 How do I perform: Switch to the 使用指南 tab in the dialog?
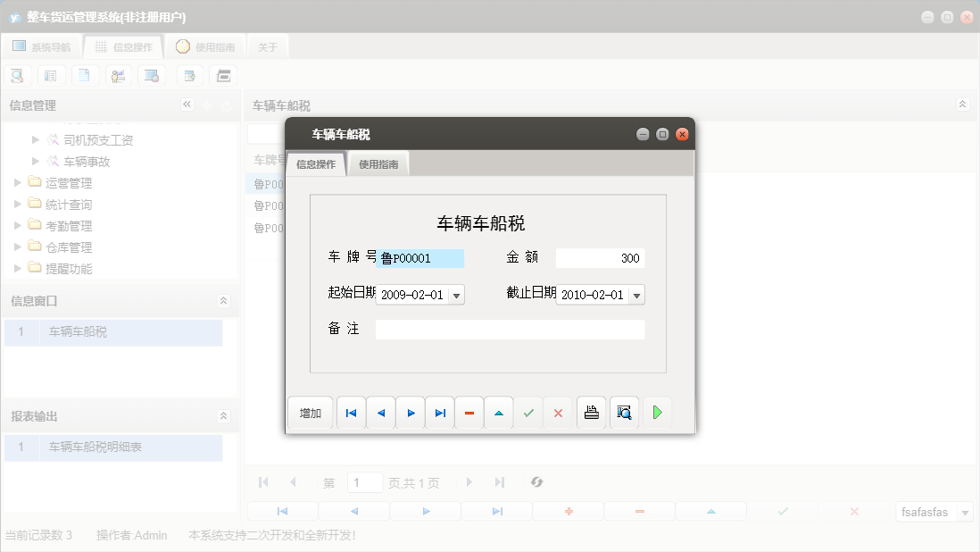click(378, 163)
